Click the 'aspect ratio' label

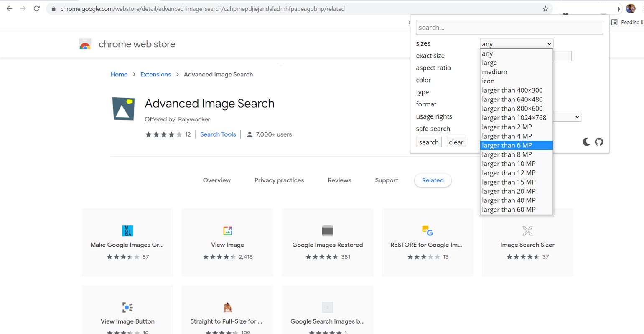point(433,68)
